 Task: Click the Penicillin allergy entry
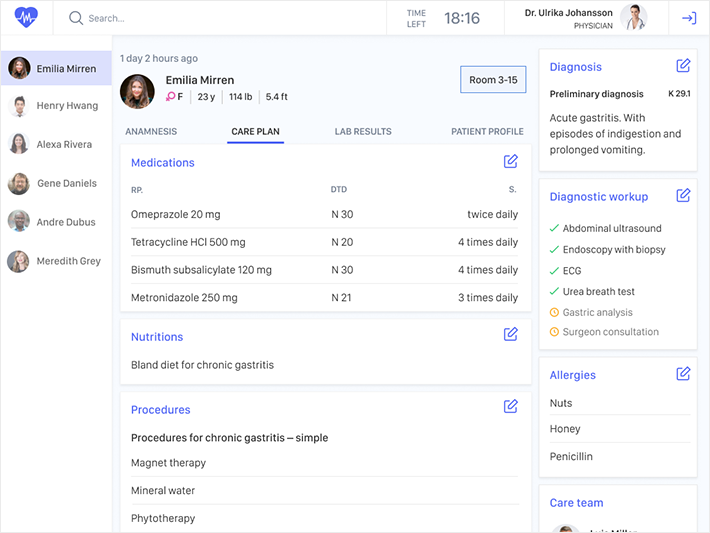571,456
